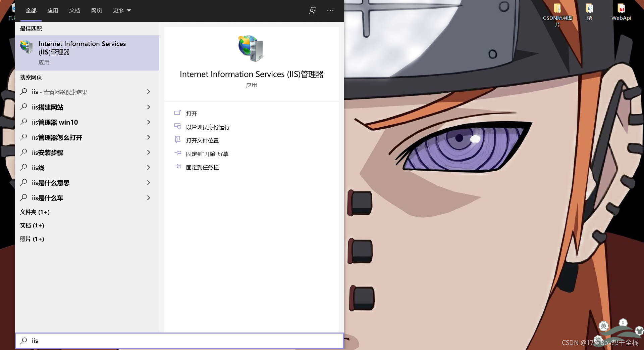Open the CSDN所用图片 desktop folder
The image size is (644, 350).
tap(557, 15)
